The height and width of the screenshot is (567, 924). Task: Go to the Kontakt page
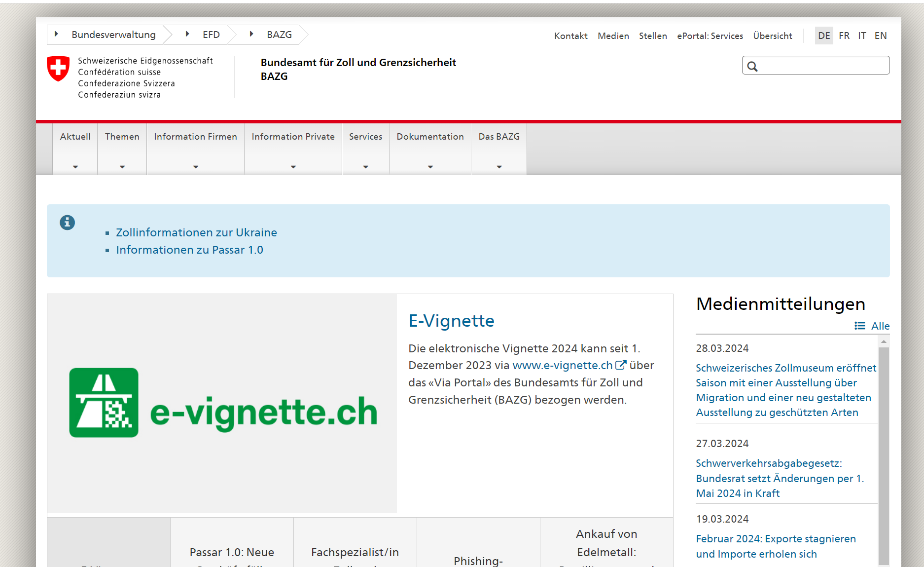[571, 36]
